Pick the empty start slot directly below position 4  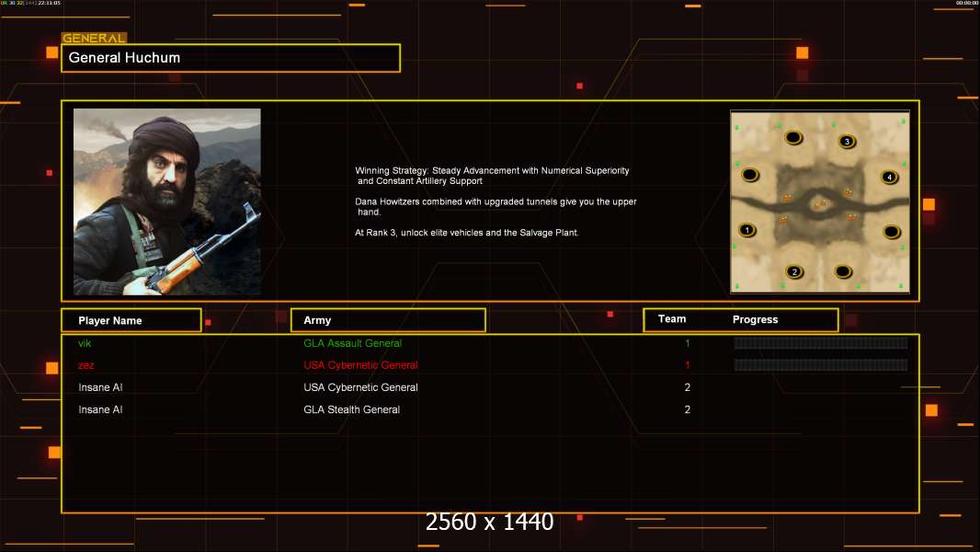(x=892, y=232)
